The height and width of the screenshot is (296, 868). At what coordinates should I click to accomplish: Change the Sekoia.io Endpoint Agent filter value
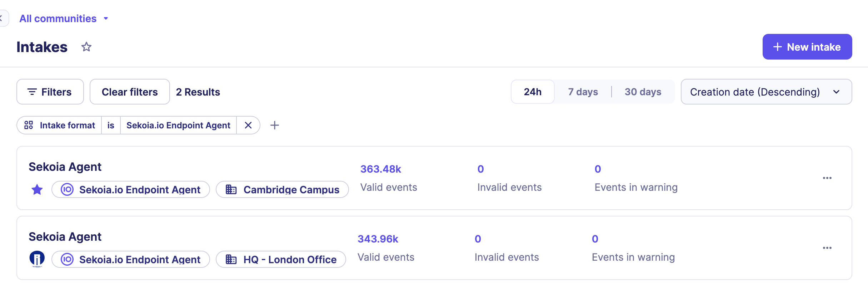point(178,125)
